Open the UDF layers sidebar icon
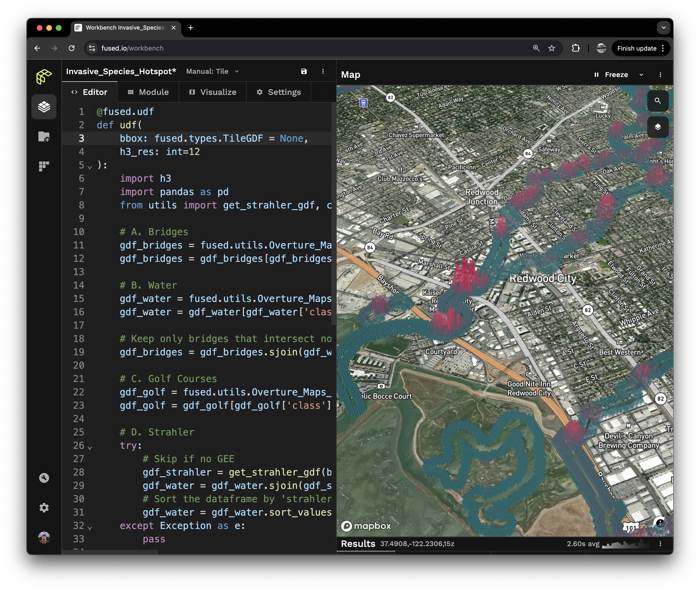 44,107
